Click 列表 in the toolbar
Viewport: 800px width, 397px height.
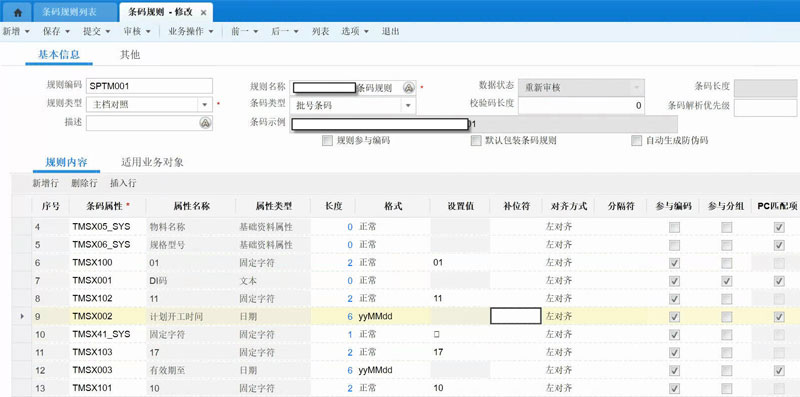tap(320, 31)
